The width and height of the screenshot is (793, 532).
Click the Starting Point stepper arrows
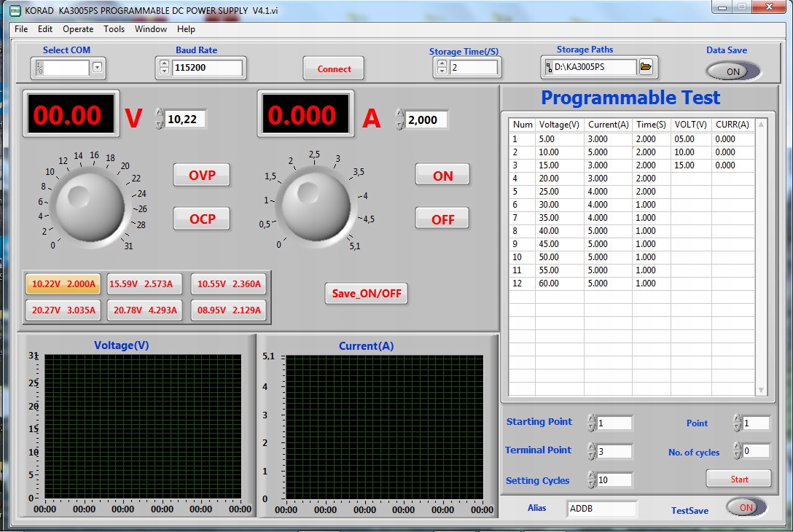coord(591,423)
